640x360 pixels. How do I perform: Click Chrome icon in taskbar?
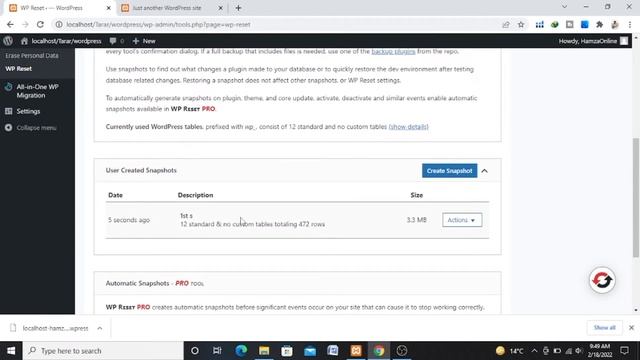tap(379, 351)
